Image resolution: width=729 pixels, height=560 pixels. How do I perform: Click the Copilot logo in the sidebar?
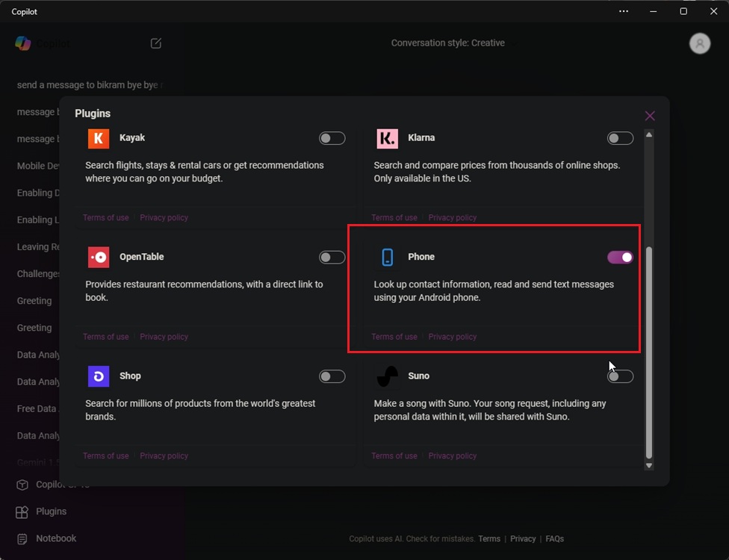[23, 43]
